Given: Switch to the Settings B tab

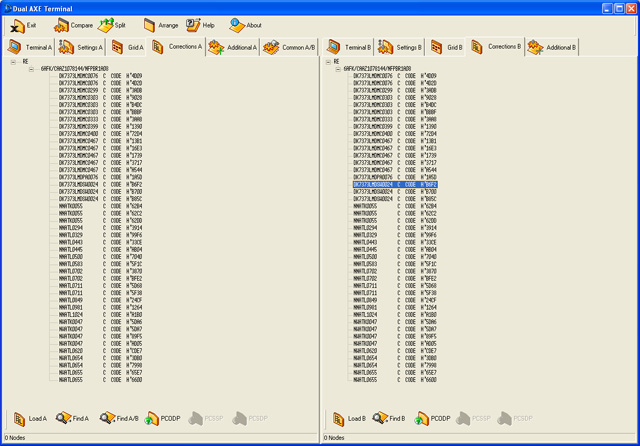Looking at the screenshot, I should [x=400, y=47].
